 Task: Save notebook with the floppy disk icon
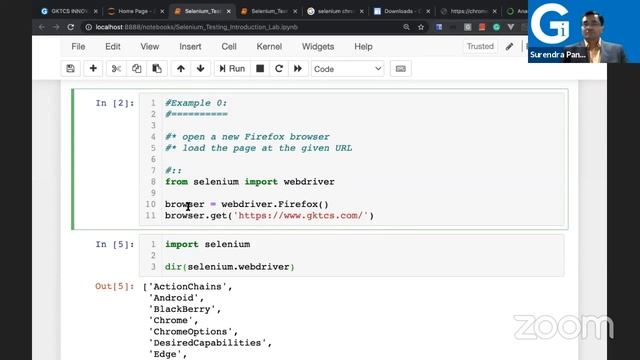[71, 69]
